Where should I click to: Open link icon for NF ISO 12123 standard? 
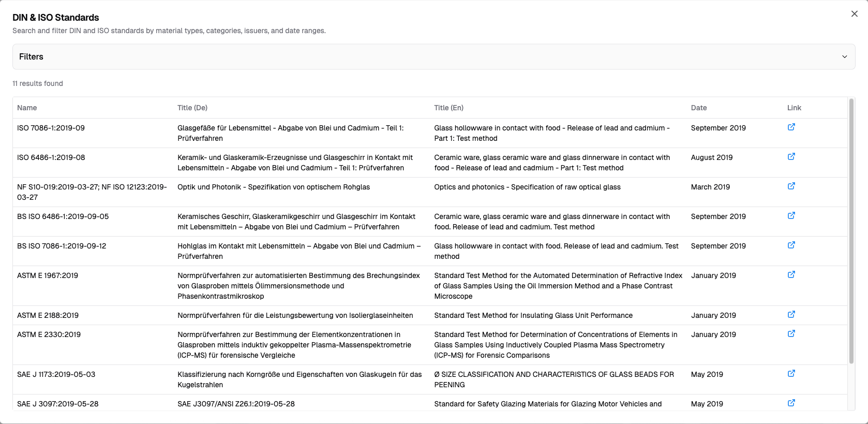[791, 186]
